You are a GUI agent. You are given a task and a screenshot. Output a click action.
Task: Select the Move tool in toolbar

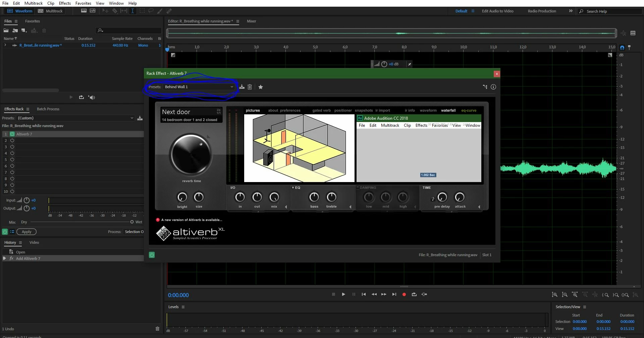(x=105, y=11)
